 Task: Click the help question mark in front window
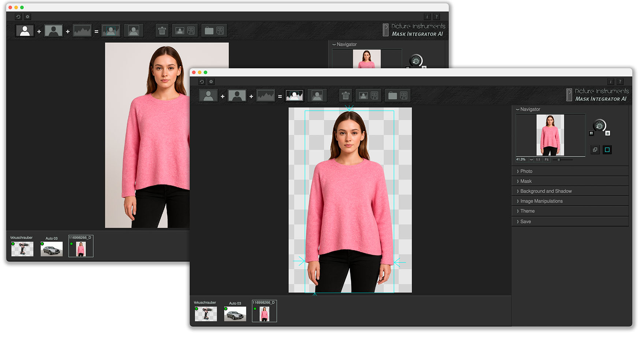coord(620,82)
